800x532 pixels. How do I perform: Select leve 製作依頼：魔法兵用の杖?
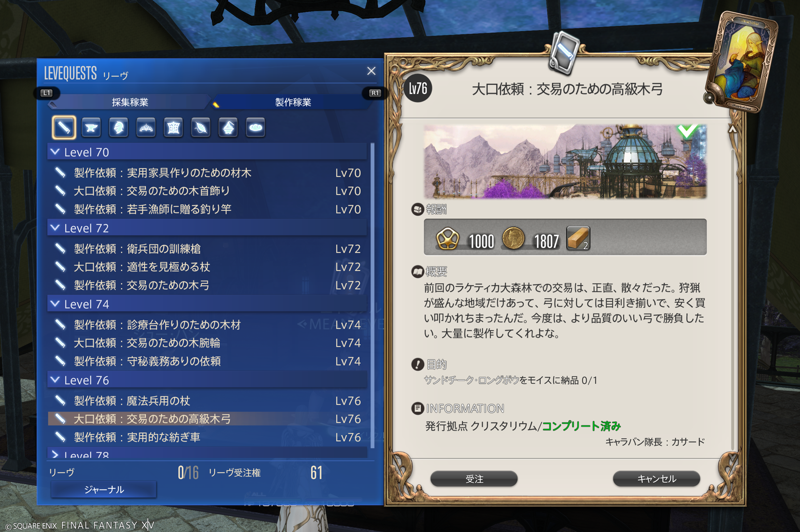pyautogui.click(x=207, y=401)
